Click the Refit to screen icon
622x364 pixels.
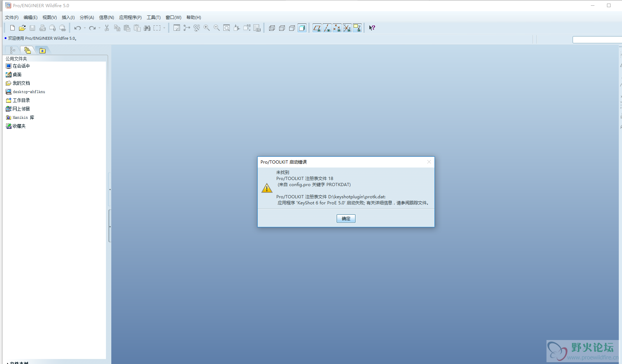227,28
